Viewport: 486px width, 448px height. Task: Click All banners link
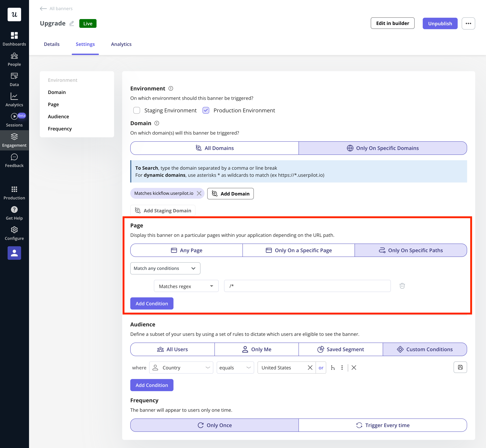point(61,8)
